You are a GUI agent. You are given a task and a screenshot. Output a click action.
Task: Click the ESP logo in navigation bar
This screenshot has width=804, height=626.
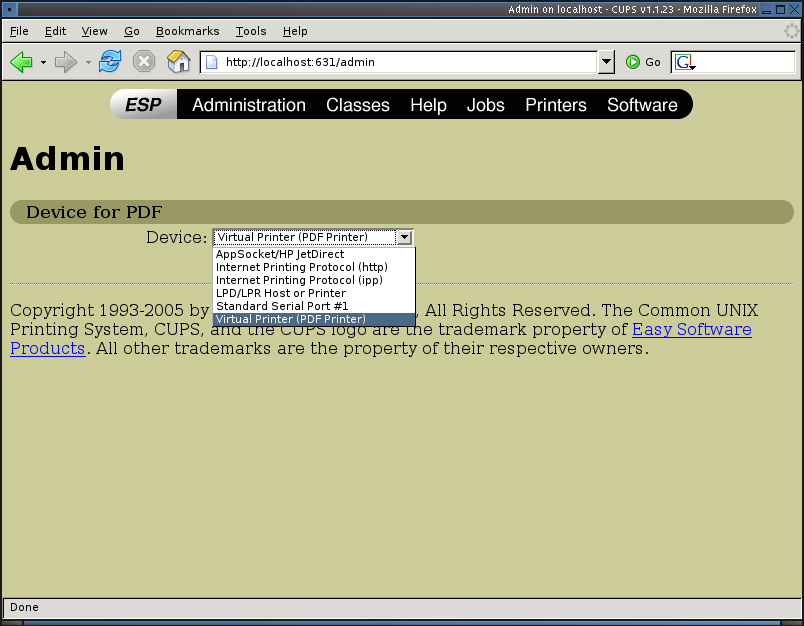click(144, 105)
